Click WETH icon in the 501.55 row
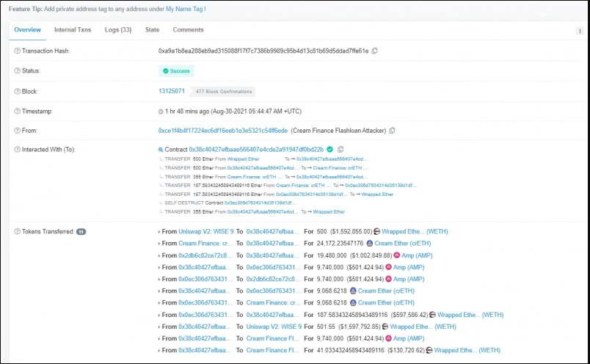590x364 pixels. [385, 327]
